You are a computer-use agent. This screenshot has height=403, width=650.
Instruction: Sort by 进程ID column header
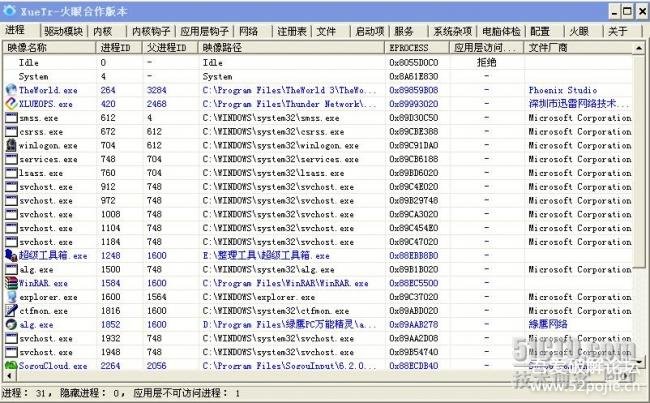point(119,48)
